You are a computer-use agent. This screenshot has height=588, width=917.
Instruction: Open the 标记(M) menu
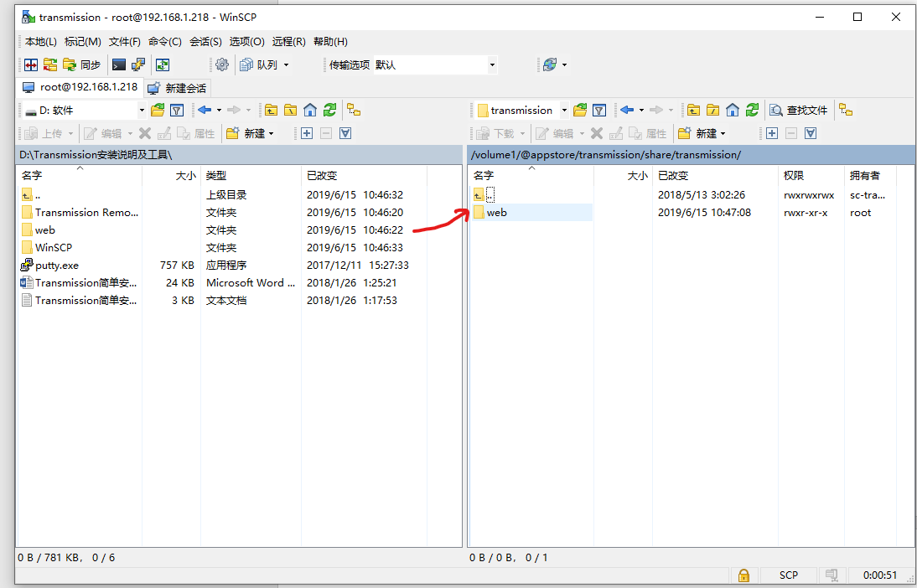coord(83,42)
